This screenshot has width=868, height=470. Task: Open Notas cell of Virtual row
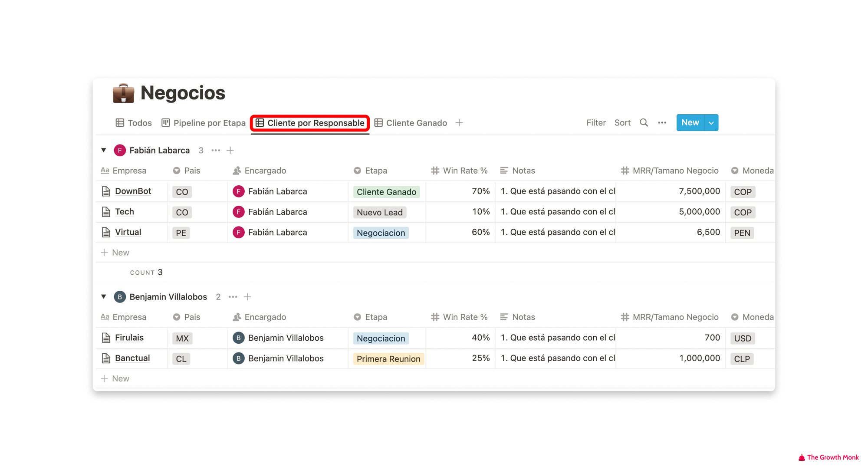(x=556, y=232)
